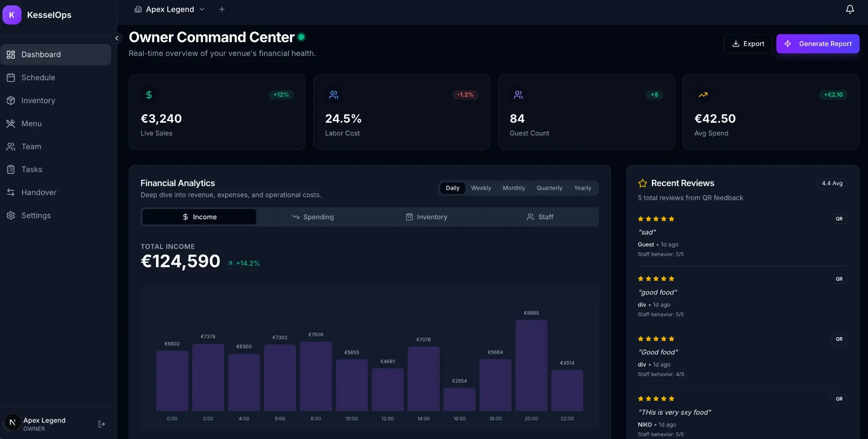Click the Menu section icon
This screenshot has height=439, width=868.
point(11,123)
